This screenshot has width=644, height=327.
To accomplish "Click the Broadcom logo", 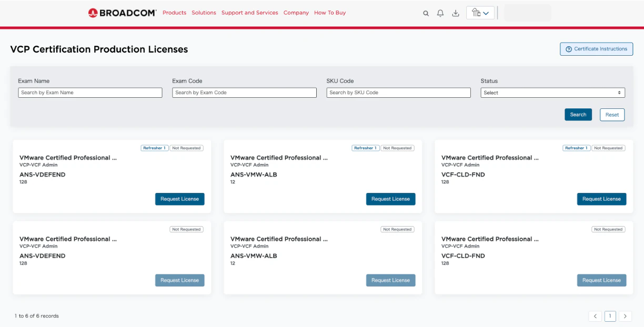I will [x=122, y=13].
